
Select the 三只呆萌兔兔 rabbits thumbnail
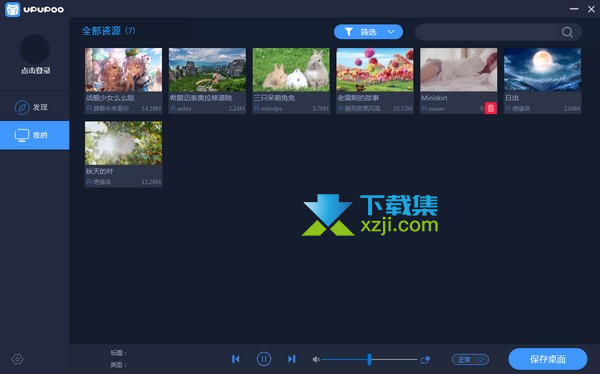pos(291,70)
